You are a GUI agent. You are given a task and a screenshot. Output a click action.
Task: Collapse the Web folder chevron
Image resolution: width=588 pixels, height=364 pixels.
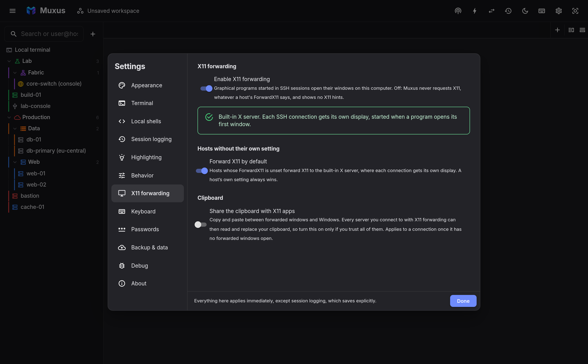[15, 162]
